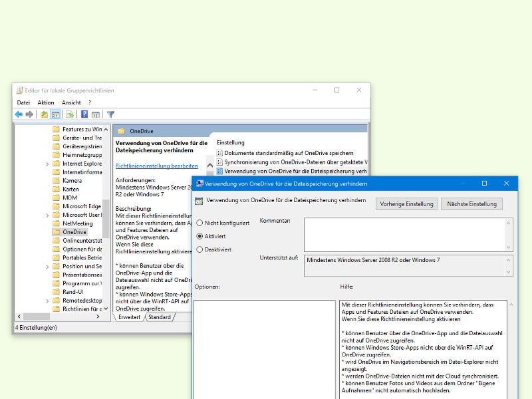
Task: Click the tree vertical scrollbar thumb
Action: click(x=106, y=219)
